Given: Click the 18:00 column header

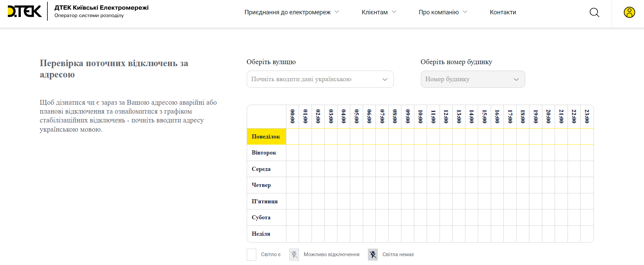Looking at the screenshot, I should (x=523, y=116).
